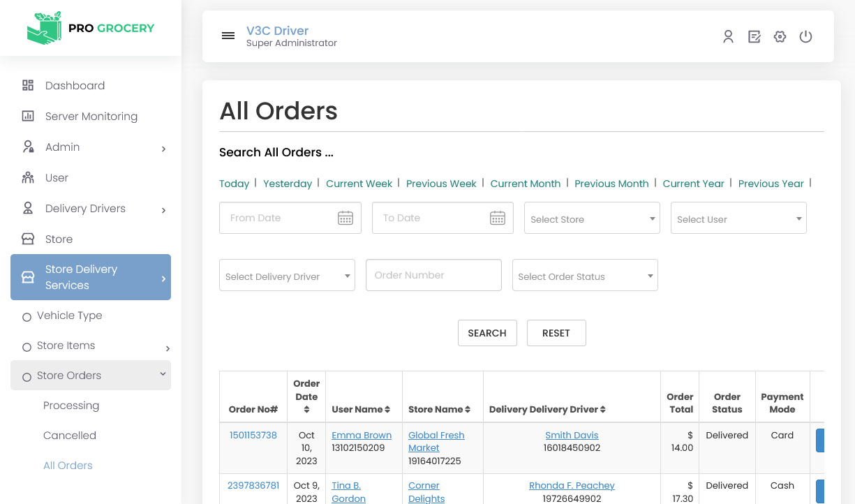
Task: Open Server Monitoring in sidebar
Action: coord(91,117)
